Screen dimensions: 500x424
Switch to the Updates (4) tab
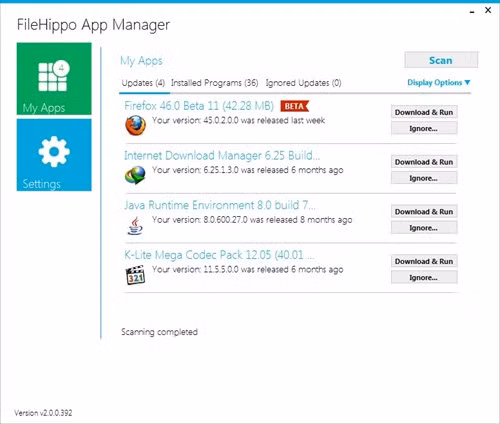click(143, 83)
